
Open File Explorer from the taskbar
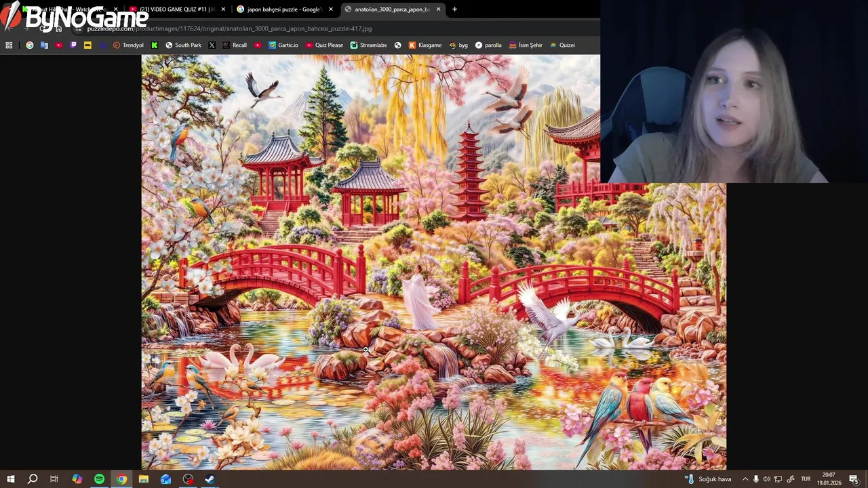[x=144, y=479]
